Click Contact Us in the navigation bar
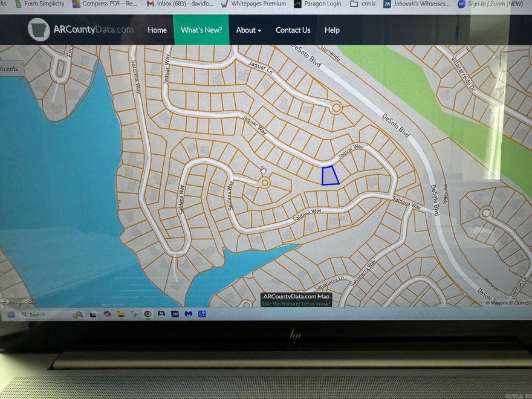The height and width of the screenshot is (399, 532). point(293,30)
